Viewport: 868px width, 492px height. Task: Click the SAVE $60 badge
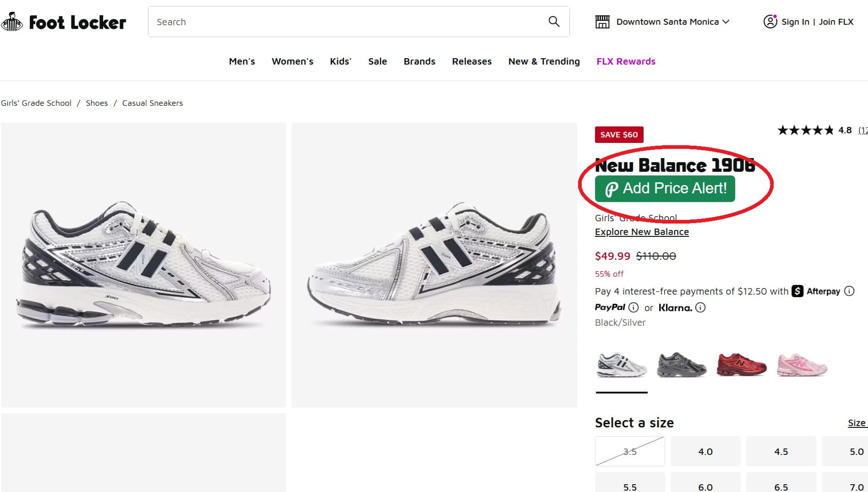(x=619, y=135)
